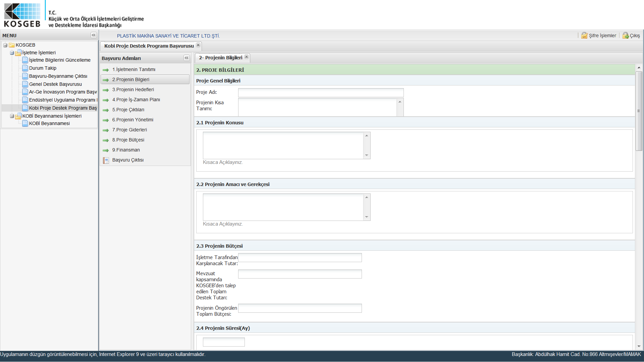Click up arrow of Projenin Amacı textarea scrollbar
The height and width of the screenshot is (362, 644).
coord(367,197)
